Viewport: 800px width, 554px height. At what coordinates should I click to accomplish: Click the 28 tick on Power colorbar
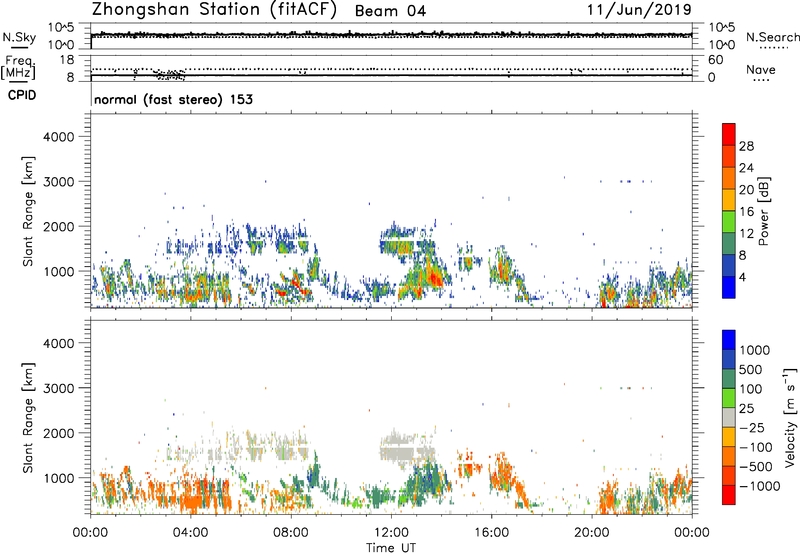tap(746, 146)
